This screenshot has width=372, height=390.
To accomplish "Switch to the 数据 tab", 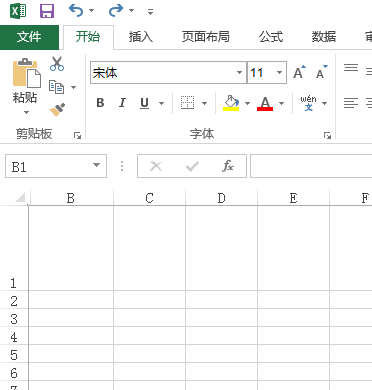I will [324, 37].
